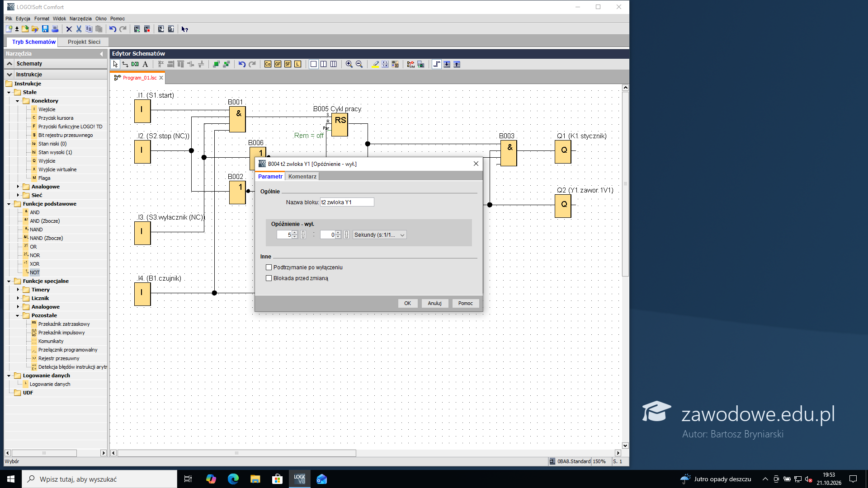Image resolution: width=868 pixels, height=488 pixels.
Task: Confirm dialog with OK button
Action: tap(407, 303)
